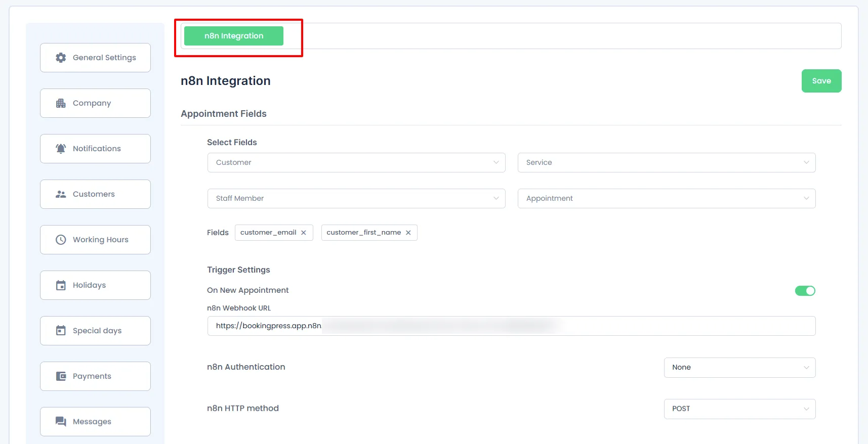Expand the Appointment fields dropdown
This screenshot has width=868, height=444.
tap(667, 198)
